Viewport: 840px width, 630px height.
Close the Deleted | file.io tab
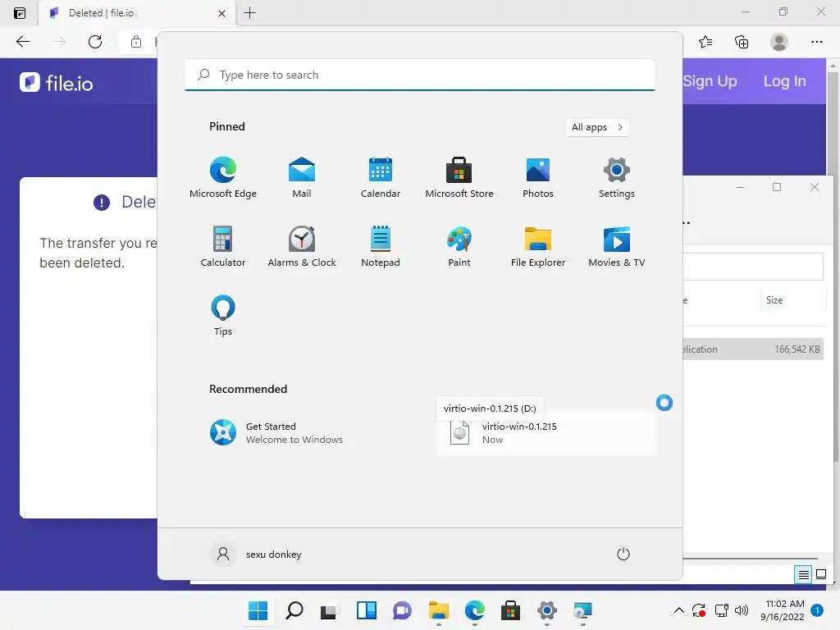coord(221,13)
